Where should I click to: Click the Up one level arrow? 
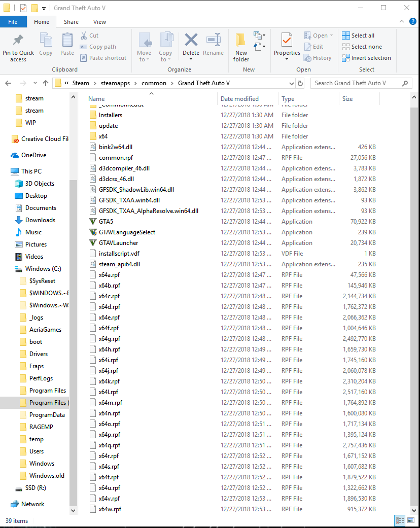click(46, 83)
